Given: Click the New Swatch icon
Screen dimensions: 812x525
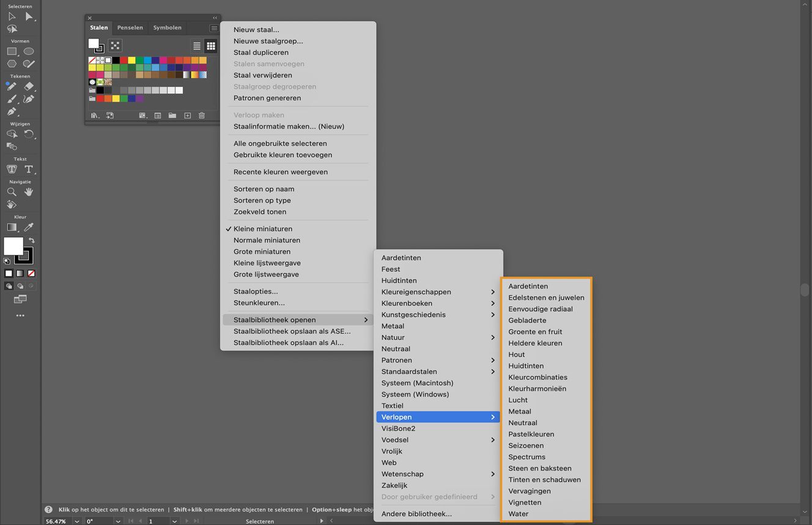Looking at the screenshot, I should (187, 116).
